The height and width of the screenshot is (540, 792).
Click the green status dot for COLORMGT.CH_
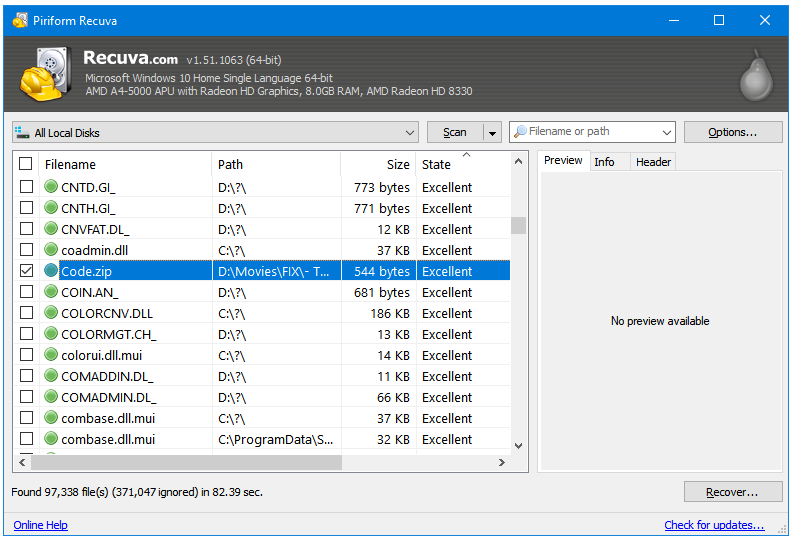click(x=51, y=333)
